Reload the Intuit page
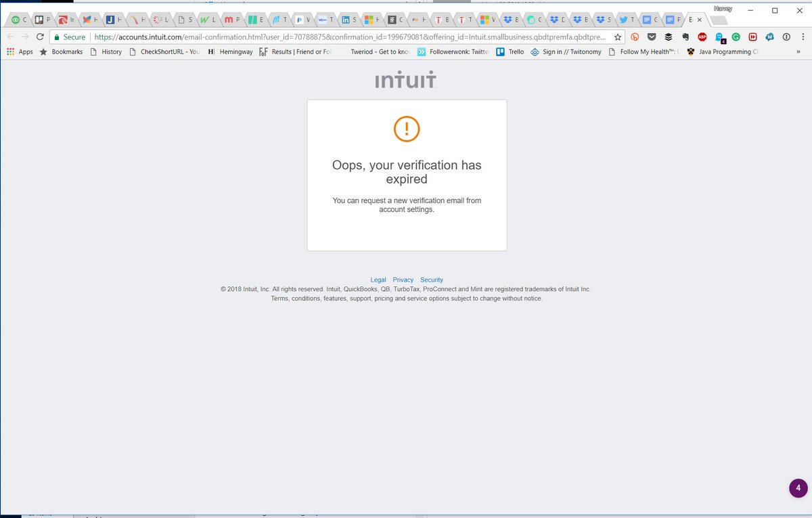 tap(40, 37)
